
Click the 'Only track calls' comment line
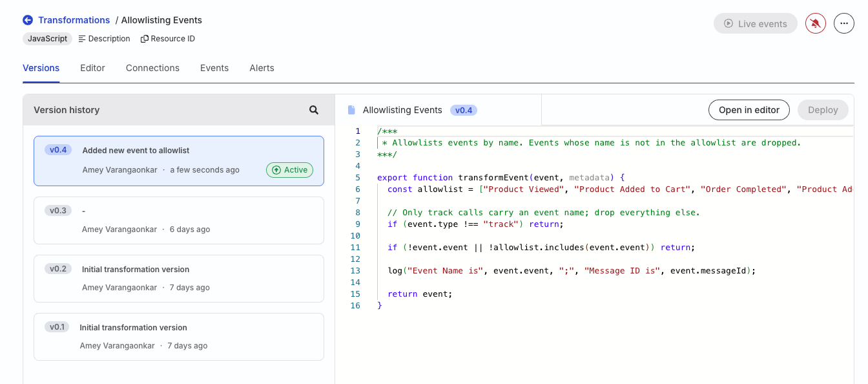click(x=544, y=212)
